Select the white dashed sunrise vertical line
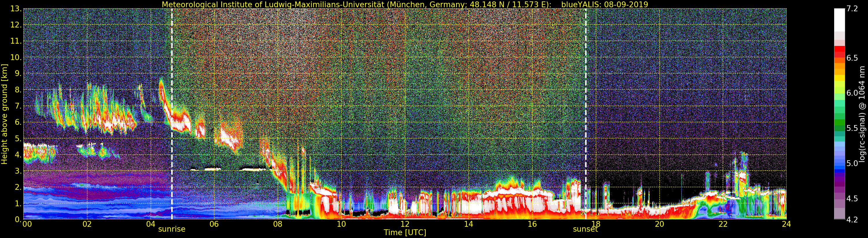 click(172, 101)
